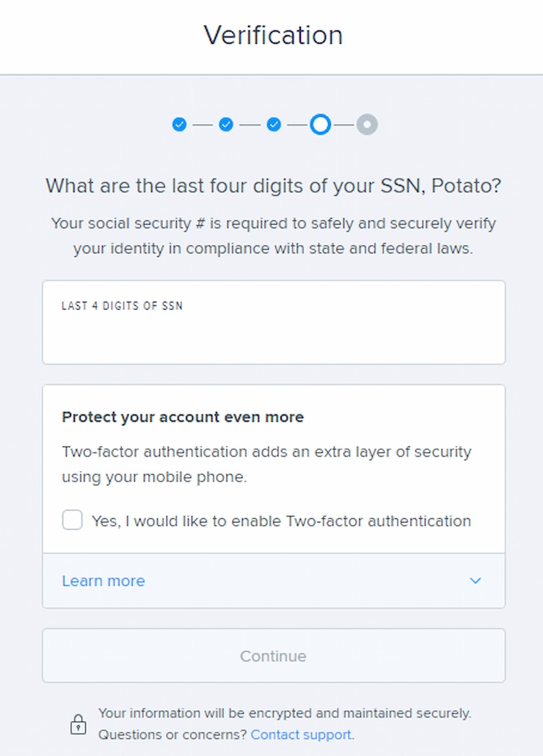Click the 'Protect your account even more' heading

[183, 417]
